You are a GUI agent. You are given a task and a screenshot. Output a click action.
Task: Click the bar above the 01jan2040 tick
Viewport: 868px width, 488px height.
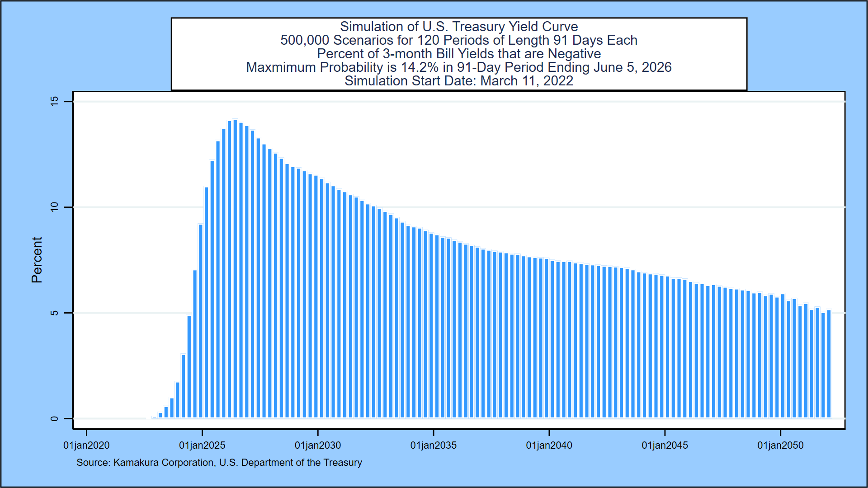coord(547,339)
